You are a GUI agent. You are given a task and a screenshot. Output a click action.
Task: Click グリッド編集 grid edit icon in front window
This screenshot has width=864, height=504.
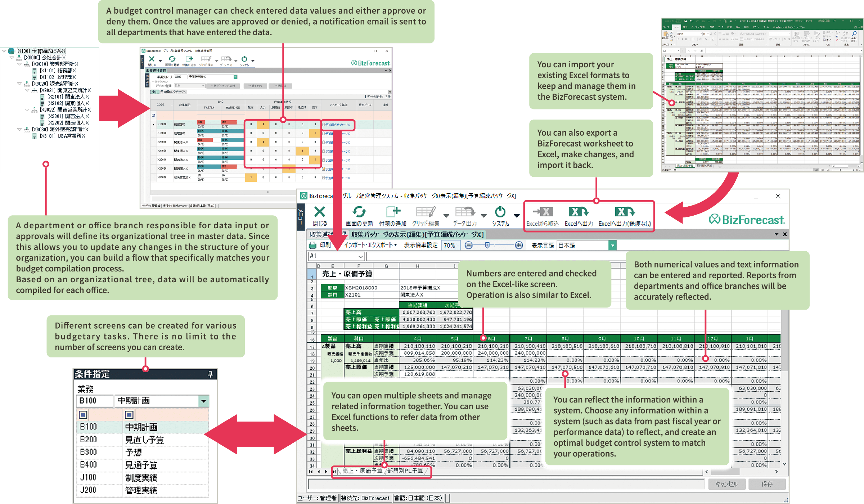point(426,212)
